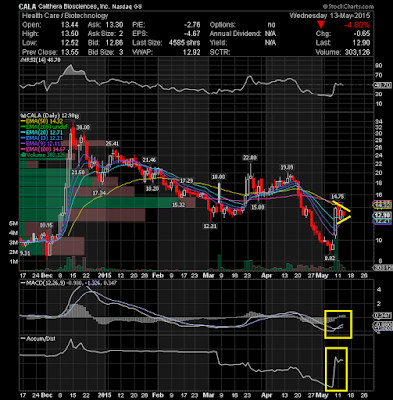Screen dimensions: 393x400
Task: Click the Options value no
Action: [x=271, y=25]
